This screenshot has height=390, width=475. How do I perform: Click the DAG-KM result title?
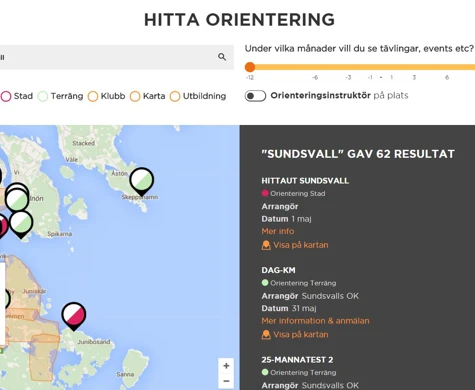[x=278, y=270]
